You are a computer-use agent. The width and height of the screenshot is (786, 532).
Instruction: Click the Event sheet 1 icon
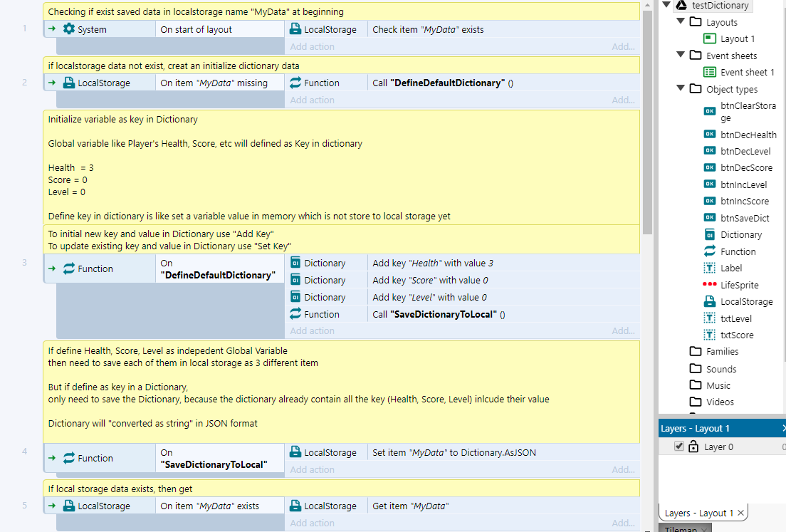point(709,72)
